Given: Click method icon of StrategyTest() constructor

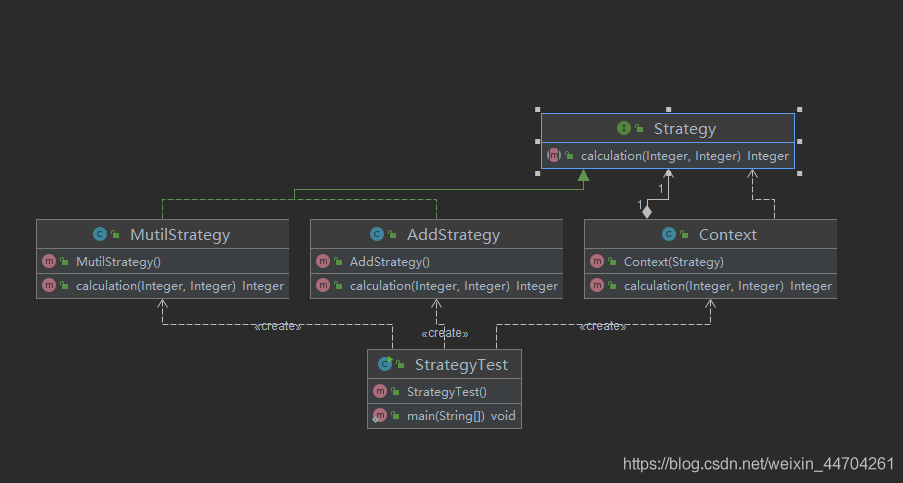Looking at the screenshot, I should click(380, 391).
